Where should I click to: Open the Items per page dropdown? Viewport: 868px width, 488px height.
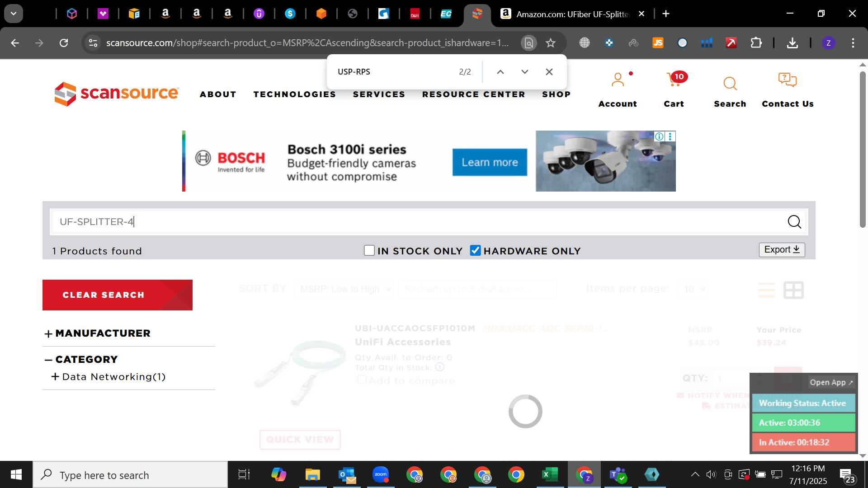tap(692, 289)
